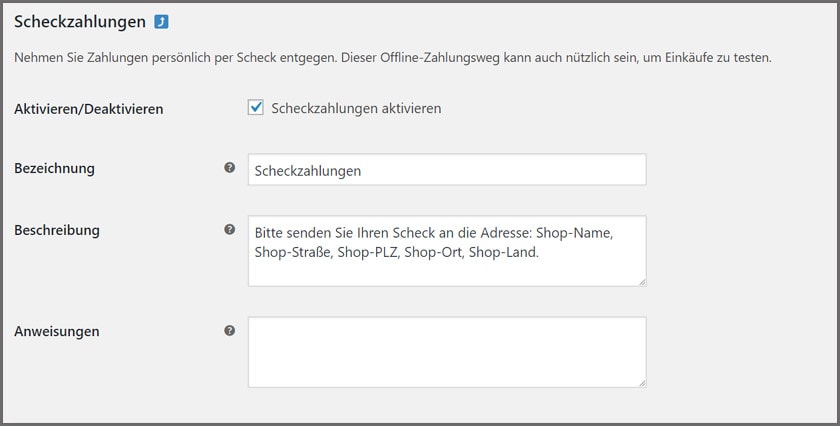Viewport: 840px width, 426px height.
Task: Click the 'Scheckzahlungen aktivieren' checkbox label text
Action: point(356,108)
